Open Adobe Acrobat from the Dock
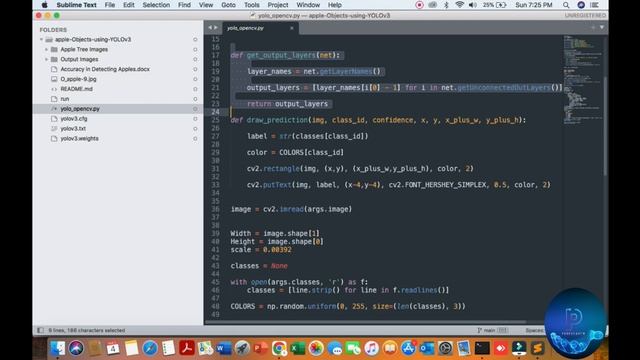Screen dimensions: 640x360 coord(187,348)
